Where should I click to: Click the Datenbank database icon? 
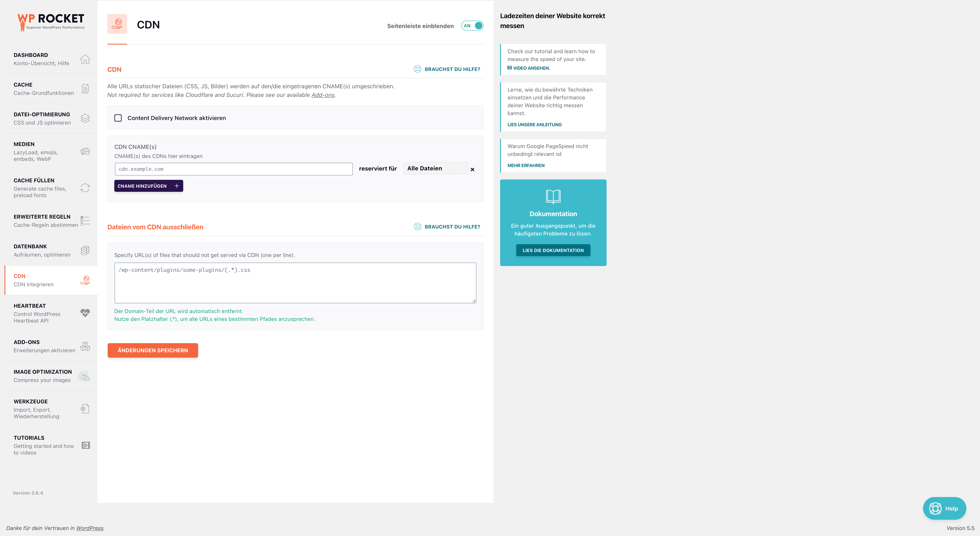tap(85, 250)
